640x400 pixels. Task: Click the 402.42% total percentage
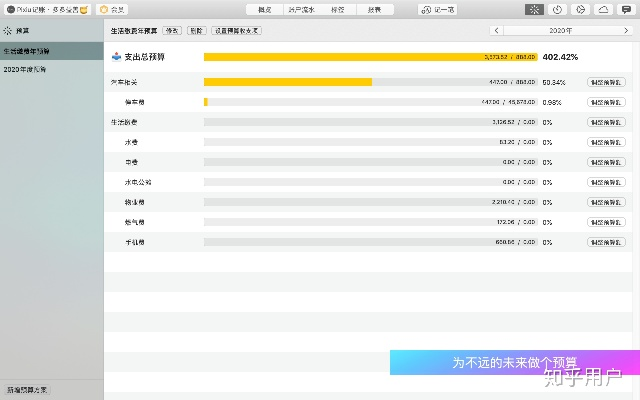click(560, 57)
